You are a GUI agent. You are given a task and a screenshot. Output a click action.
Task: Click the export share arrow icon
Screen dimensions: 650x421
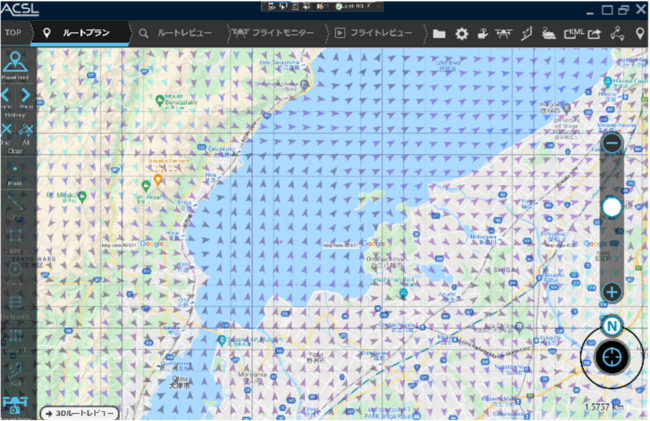(594, 34)
